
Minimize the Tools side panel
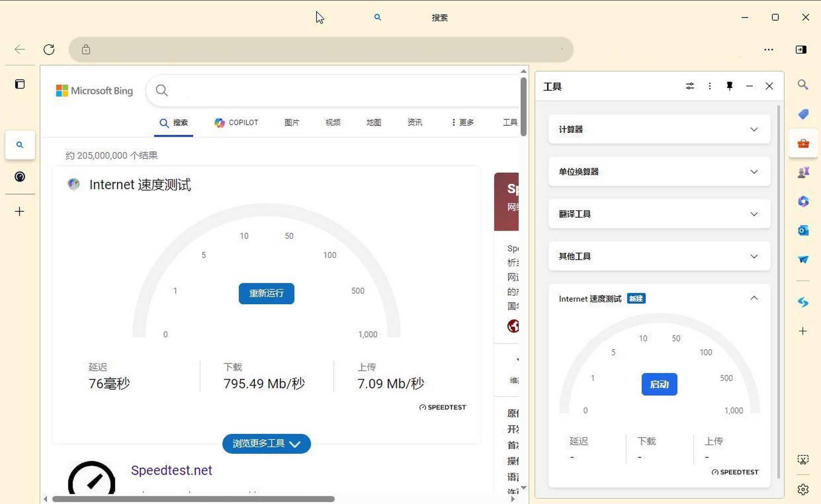point(749,86)
